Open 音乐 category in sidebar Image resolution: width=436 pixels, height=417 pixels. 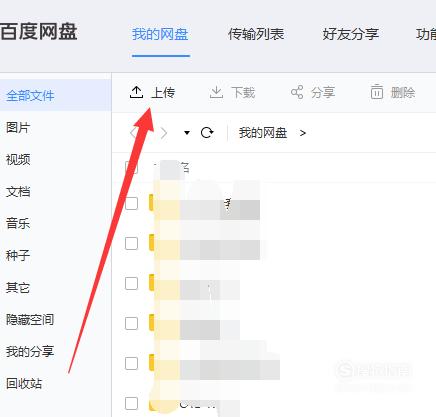tap(18, 223)
